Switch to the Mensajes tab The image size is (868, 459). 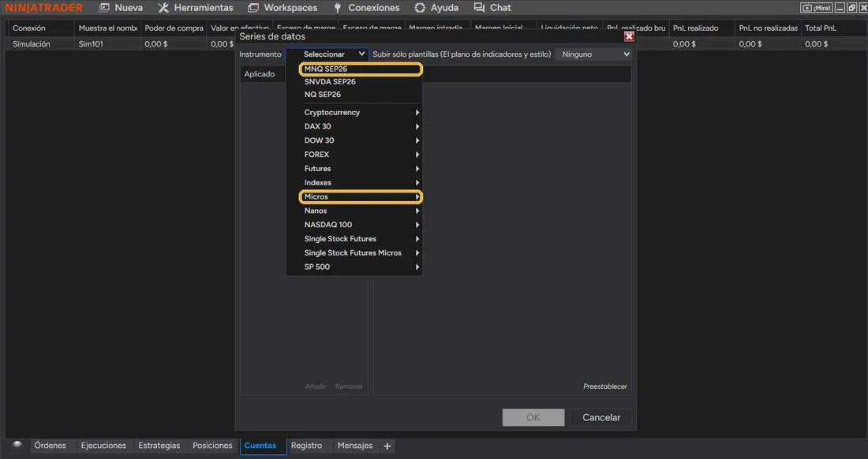(355, 446)
